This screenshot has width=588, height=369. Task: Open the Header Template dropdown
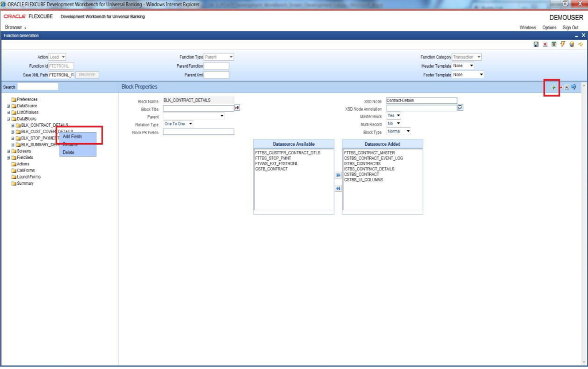463,65
